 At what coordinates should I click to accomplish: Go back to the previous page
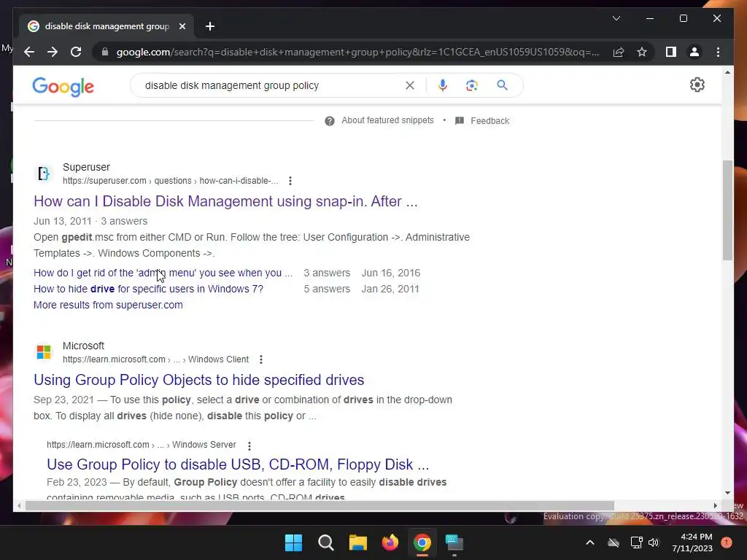(29, 52)
